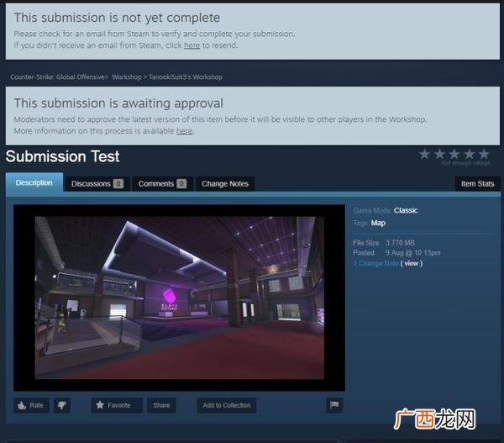The height and width of the screenshot is (443, 504).
Task: Open the Workshop breadcrumb link
Action: point(127,76)
